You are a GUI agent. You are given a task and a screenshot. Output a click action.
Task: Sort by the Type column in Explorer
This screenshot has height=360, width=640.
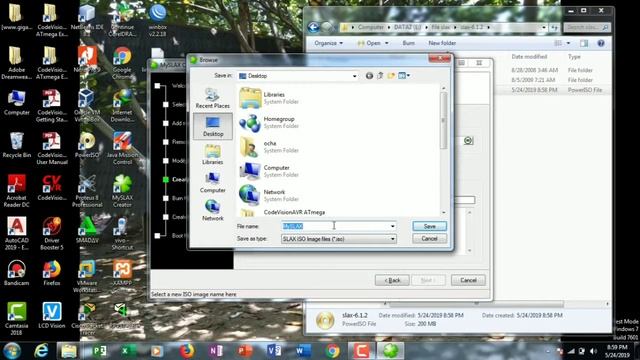[x=574, y=57]
